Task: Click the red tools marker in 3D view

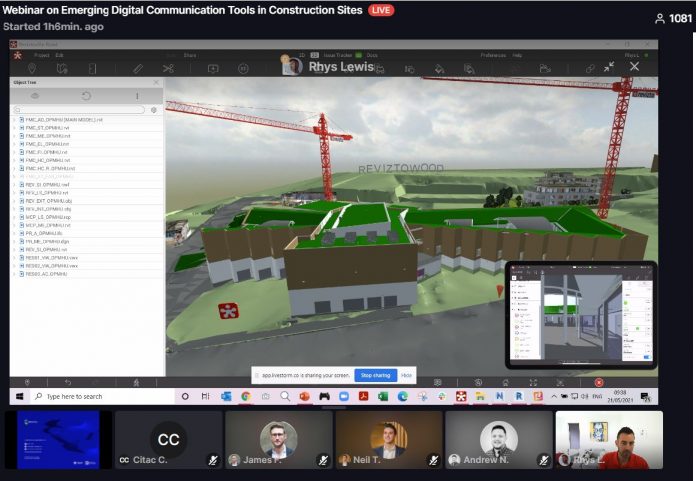Action: [227, 311]
